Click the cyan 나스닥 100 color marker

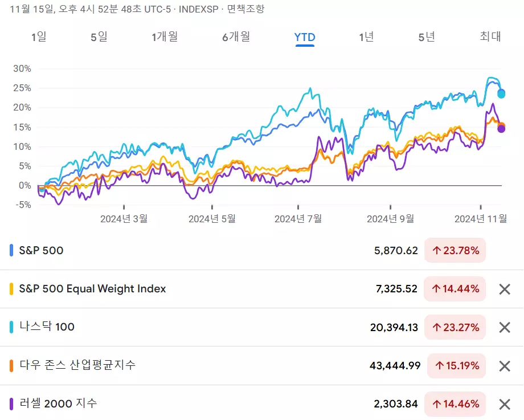coord(11,327)
